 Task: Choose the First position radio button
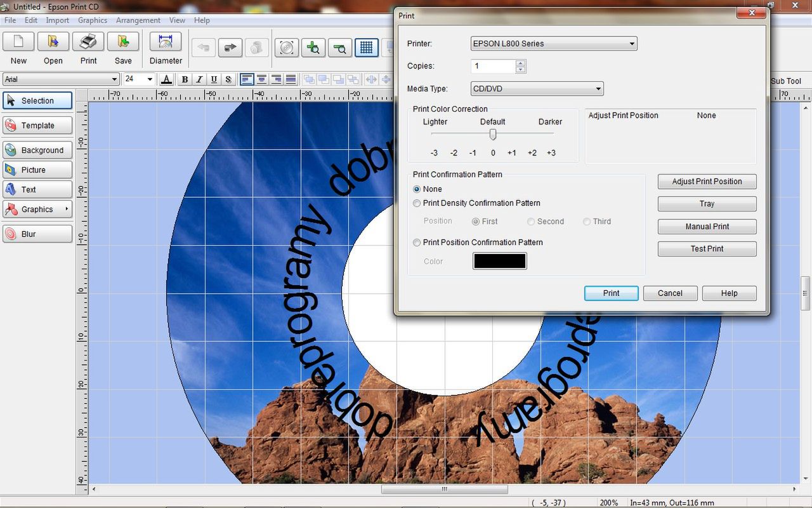tap(476, 222)
